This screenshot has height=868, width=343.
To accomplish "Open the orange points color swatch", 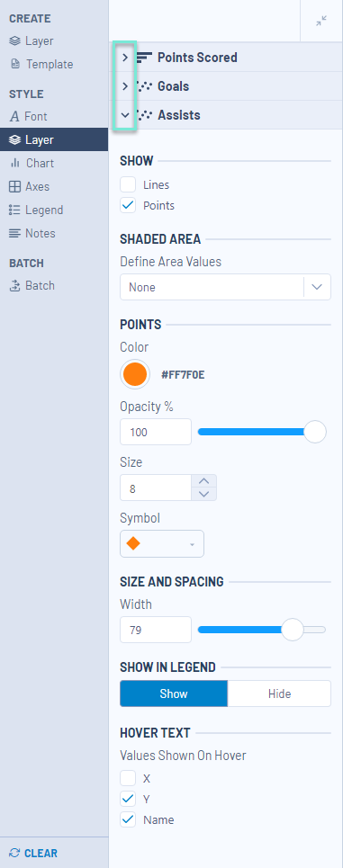I will tap(135, 374).
